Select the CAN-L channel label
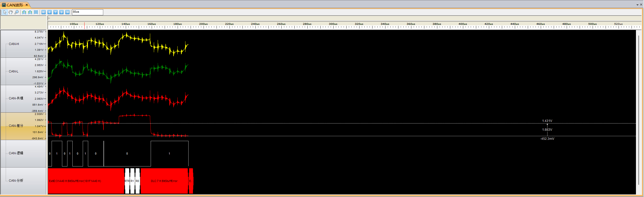The width and height of the screenshot is (644, 197). point(13,71)
